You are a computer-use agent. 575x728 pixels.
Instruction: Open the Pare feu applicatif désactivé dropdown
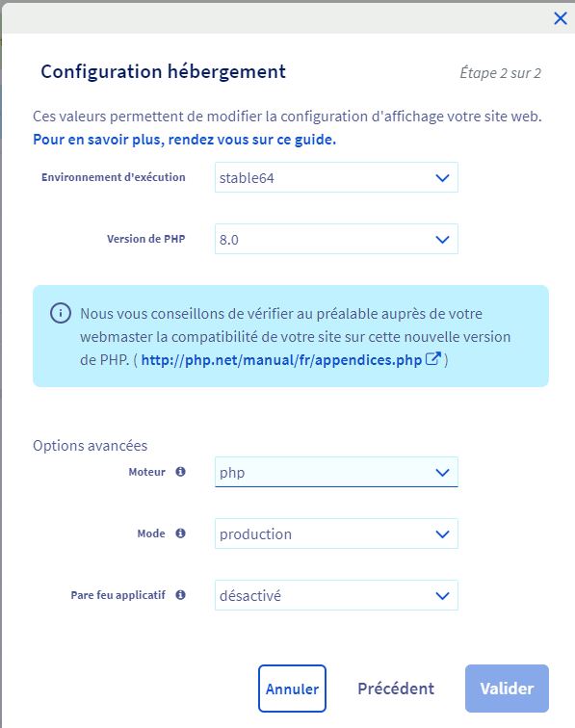click(x=336, y=595)
